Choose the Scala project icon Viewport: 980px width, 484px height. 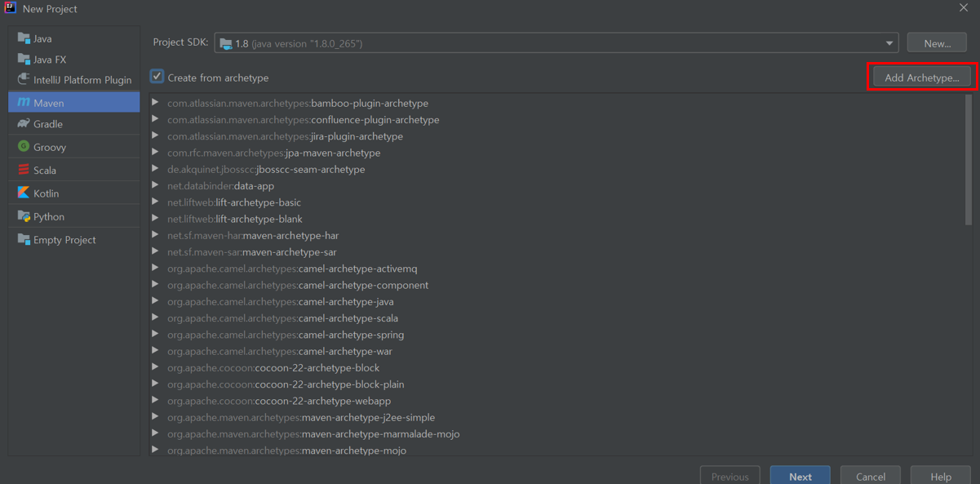tap(24, 170)
